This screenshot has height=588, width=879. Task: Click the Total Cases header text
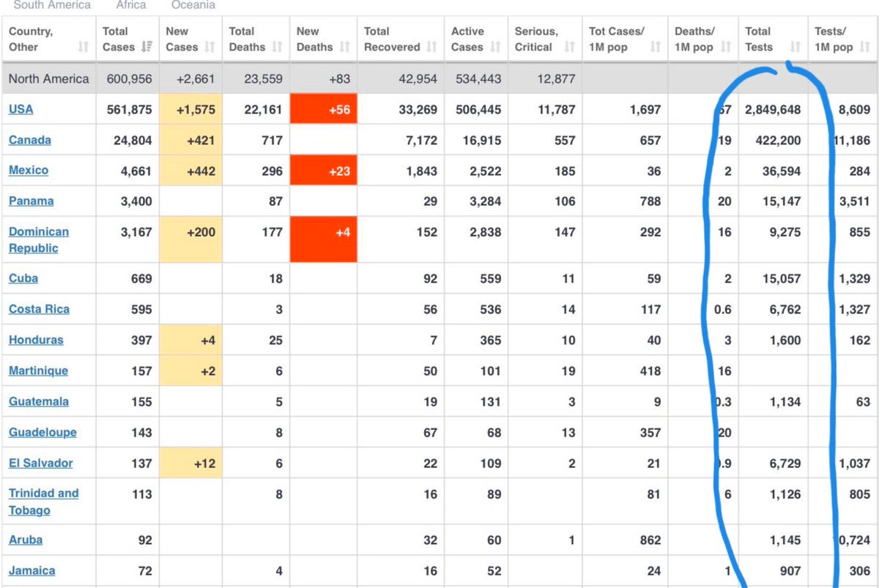(x=119, y=39)
